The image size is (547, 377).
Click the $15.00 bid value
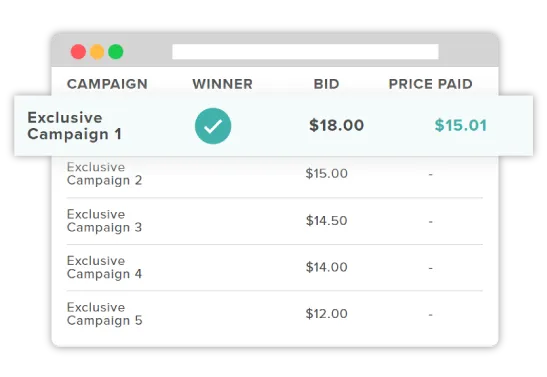[x=327, y=173]
